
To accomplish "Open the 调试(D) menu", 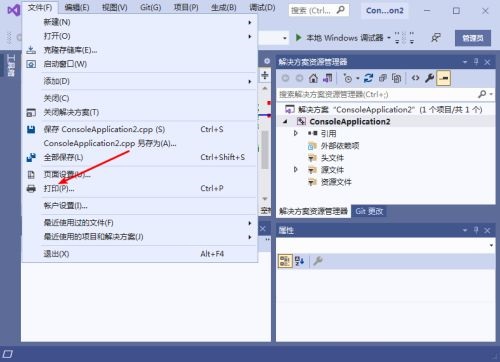I will point(262,7).
